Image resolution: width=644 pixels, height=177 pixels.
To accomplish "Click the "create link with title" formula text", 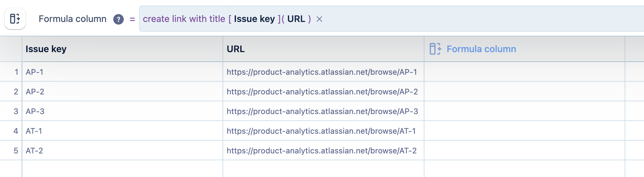I will (x=184, y=19).
